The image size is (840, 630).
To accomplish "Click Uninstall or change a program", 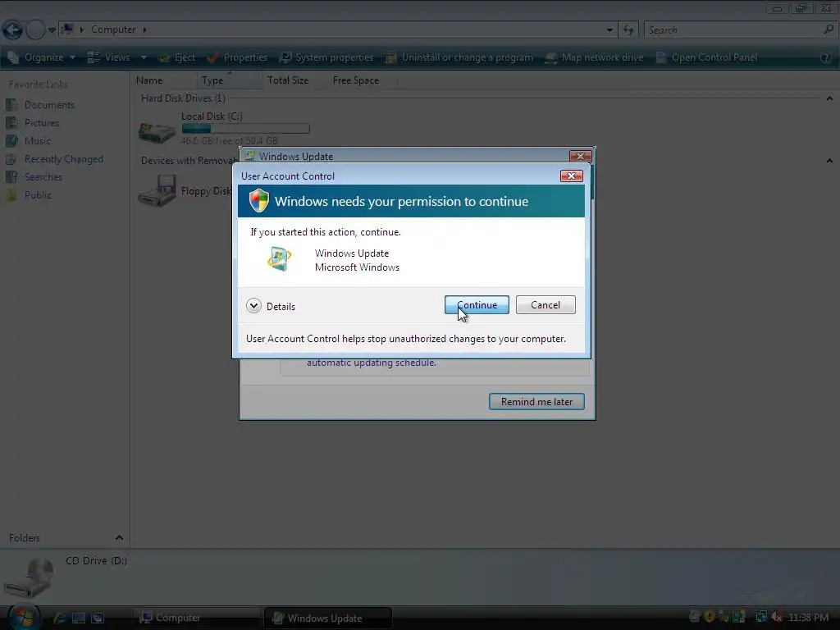I will click(459, 57).
